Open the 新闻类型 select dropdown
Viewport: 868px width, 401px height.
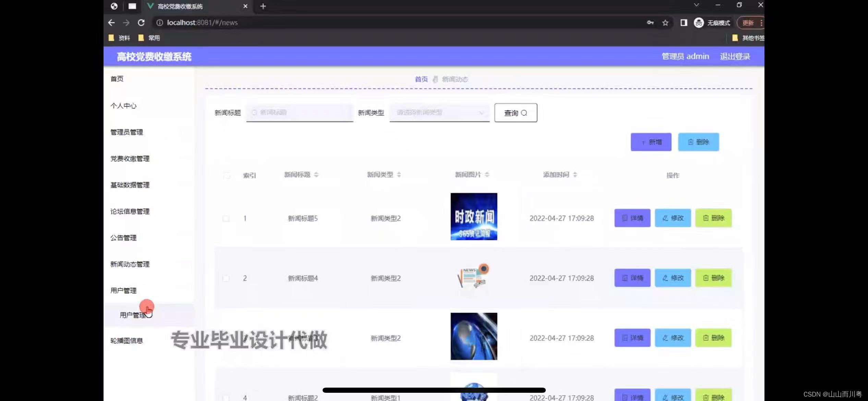439,112
